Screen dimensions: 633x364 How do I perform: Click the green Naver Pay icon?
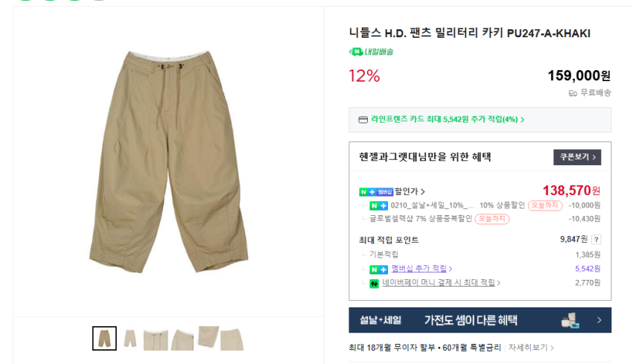point(375,284)
